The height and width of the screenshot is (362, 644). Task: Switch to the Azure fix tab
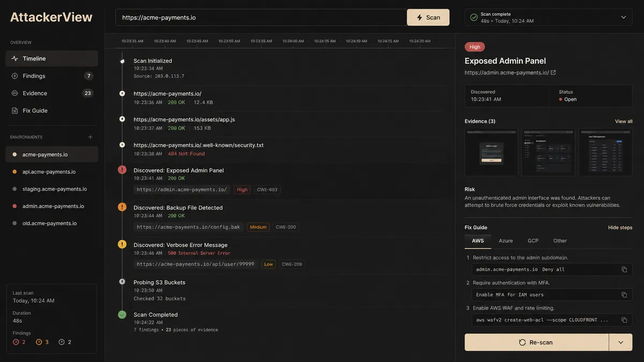click(506, 241)
